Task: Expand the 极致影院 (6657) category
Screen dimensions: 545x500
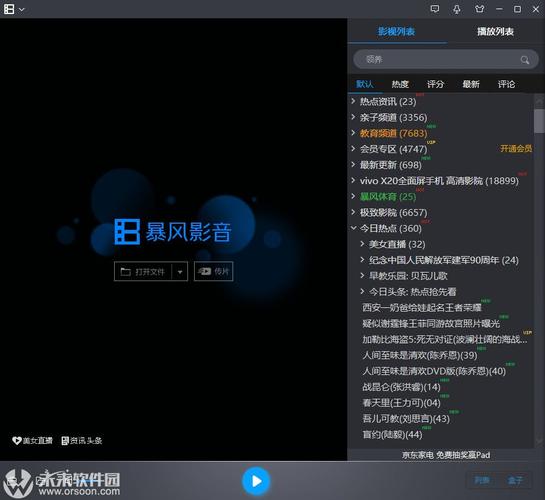Action: (x=353, y=212)
